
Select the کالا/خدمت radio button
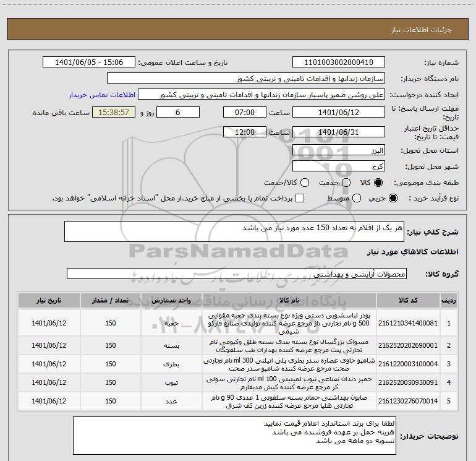[x=305, y=183]
